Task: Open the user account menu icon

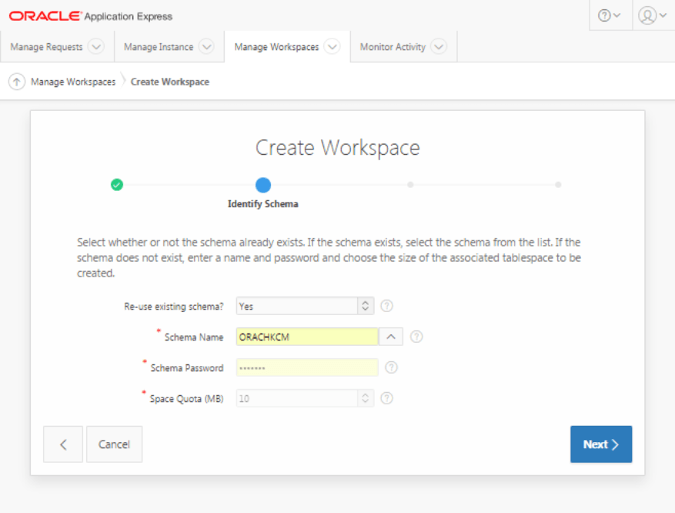Action: coord(653,15)
